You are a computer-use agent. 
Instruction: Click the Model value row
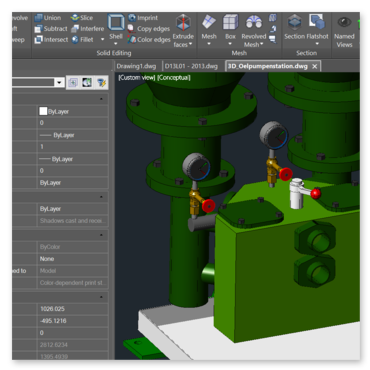click(x=73, y=271)
